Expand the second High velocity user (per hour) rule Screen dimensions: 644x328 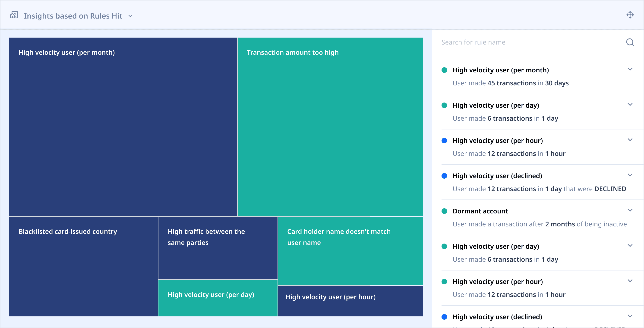[630, 281]
